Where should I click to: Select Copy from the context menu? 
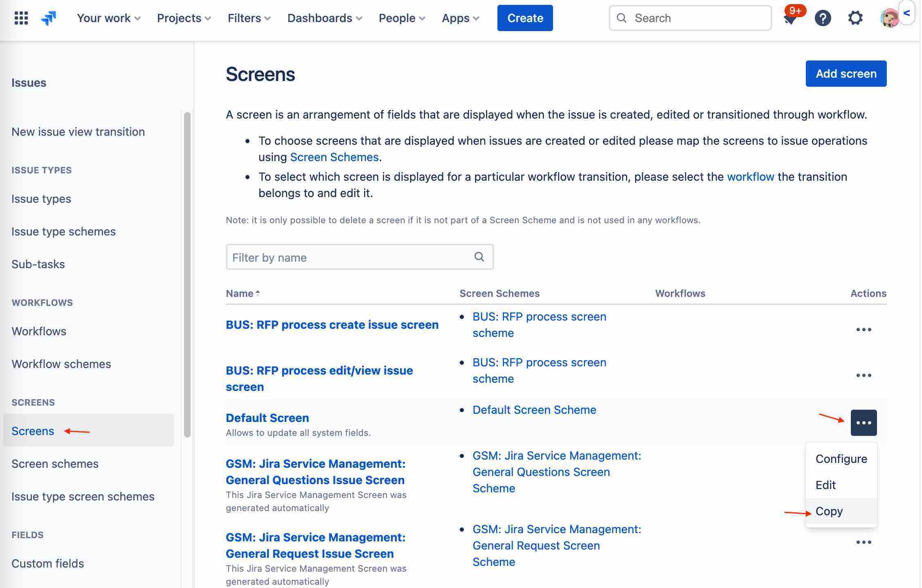click(828, 511)
